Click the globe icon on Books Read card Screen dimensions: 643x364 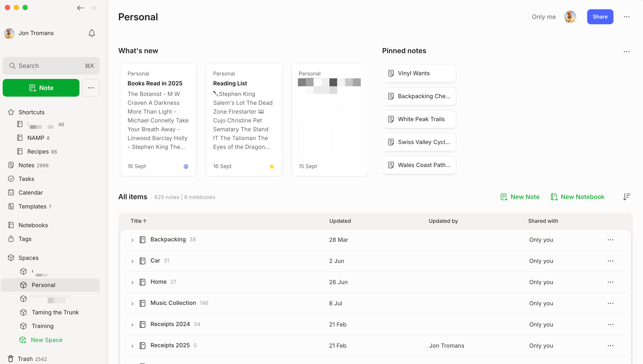[186, 166]
